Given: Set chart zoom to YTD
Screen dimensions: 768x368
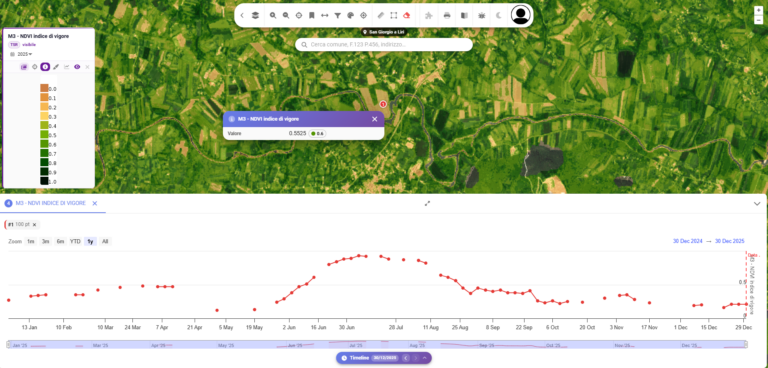Looking at the screenshot, I should pyautogui.click(x=75, y=242).
